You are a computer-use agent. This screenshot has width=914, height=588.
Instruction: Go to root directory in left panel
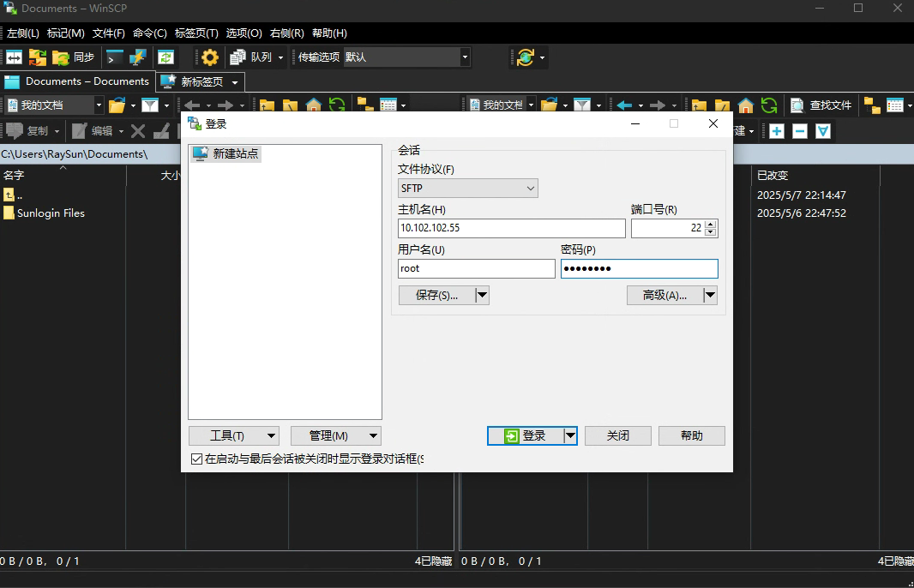coord(291,105)
